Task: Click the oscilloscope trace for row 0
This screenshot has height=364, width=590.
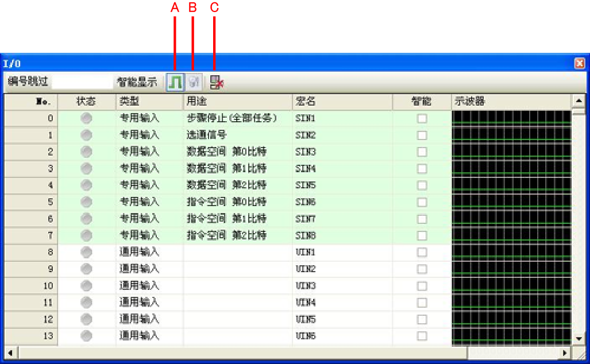Action: coord(511,118)
